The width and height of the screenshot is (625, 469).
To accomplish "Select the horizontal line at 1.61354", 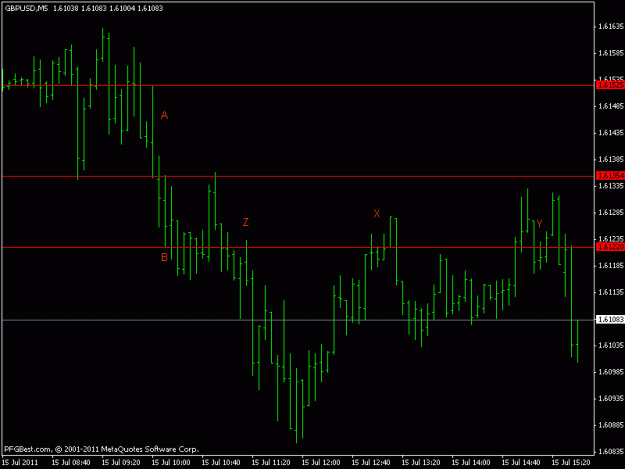I will point(298,176).
